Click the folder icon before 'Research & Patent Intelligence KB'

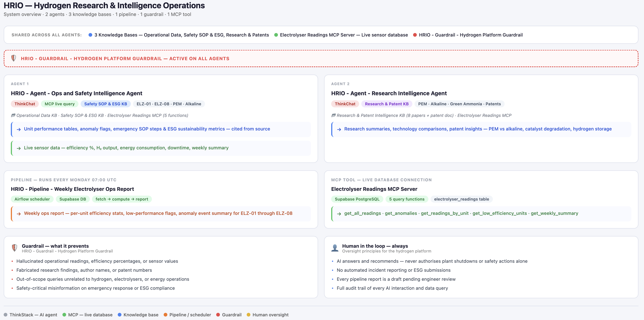[x=334, y=115]
